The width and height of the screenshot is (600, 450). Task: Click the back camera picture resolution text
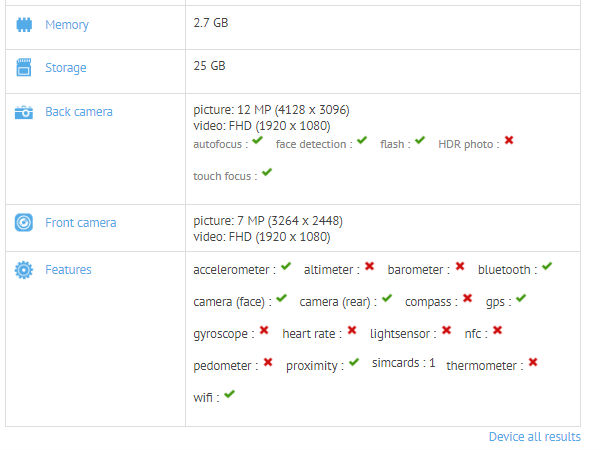(271, 110)
